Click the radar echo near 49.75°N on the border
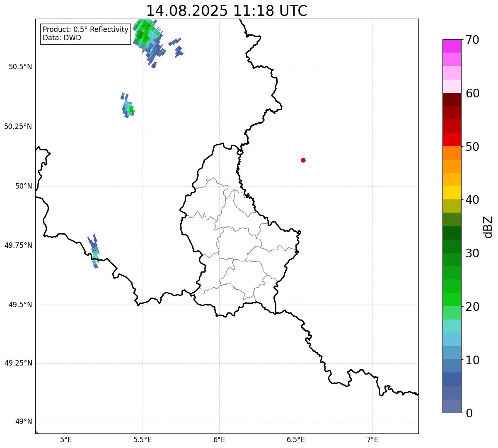498x448 pixels. pos(94,252)
